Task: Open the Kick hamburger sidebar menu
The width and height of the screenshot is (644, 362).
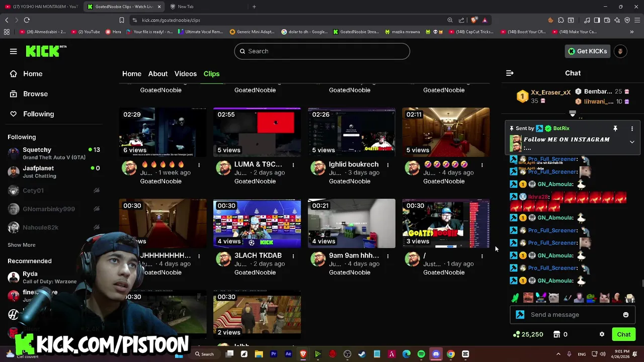Action: (x=14, y=51)
